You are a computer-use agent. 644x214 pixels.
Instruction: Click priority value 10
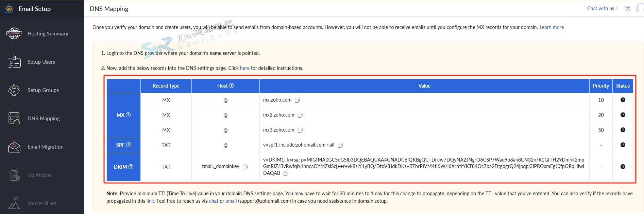coord(601,100)
